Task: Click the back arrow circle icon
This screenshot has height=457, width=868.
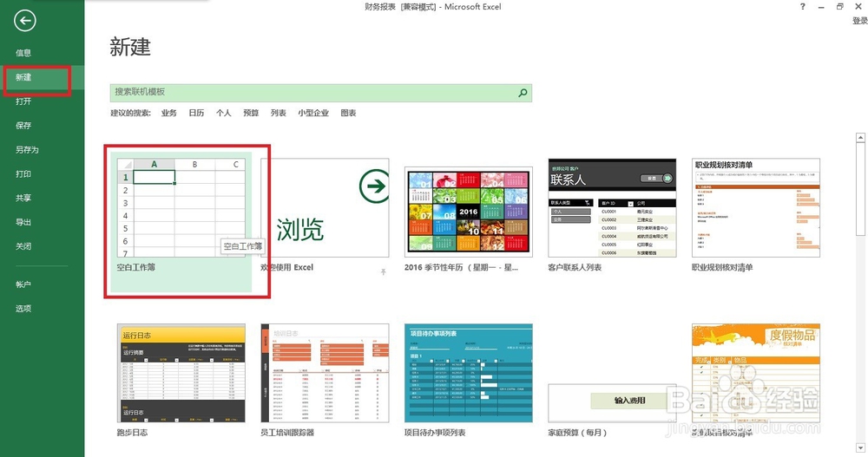Action: pyautogui.click(x=25, y=21)
